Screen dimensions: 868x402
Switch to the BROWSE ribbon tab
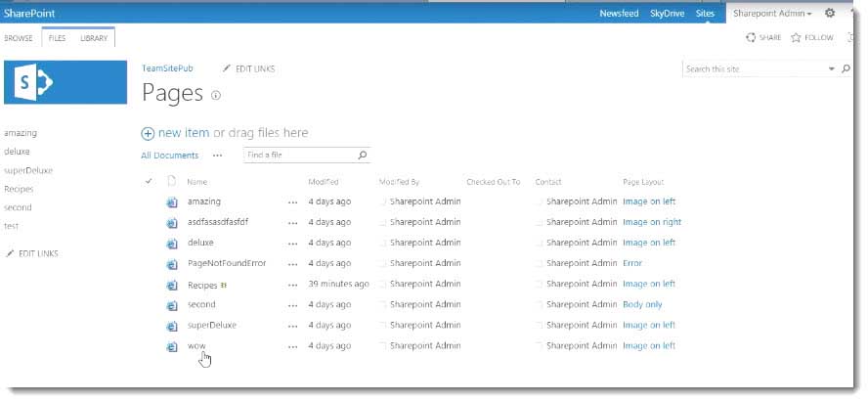[x=19, y=38]
